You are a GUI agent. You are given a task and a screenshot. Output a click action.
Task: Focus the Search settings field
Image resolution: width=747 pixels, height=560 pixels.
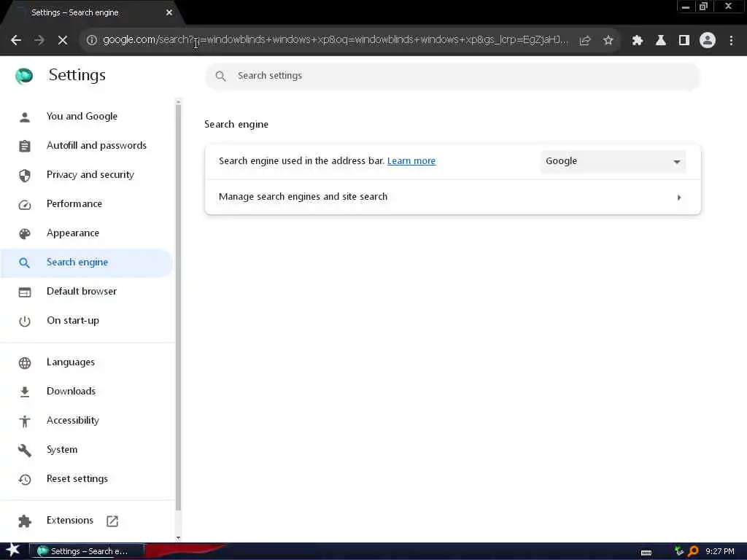point(452,76)
